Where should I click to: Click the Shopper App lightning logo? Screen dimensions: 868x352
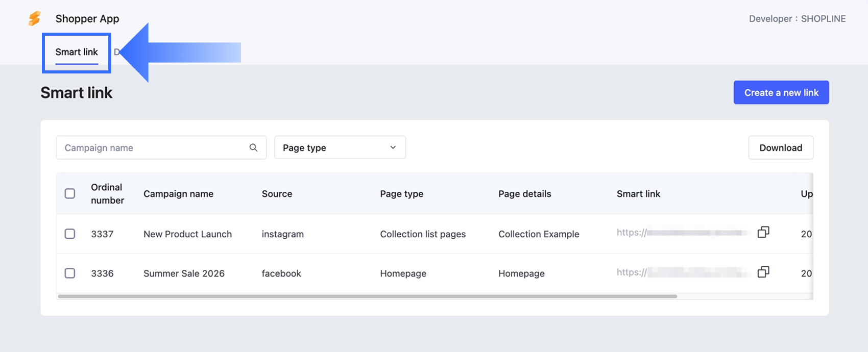pyautogui.click(x=34, y=19)
